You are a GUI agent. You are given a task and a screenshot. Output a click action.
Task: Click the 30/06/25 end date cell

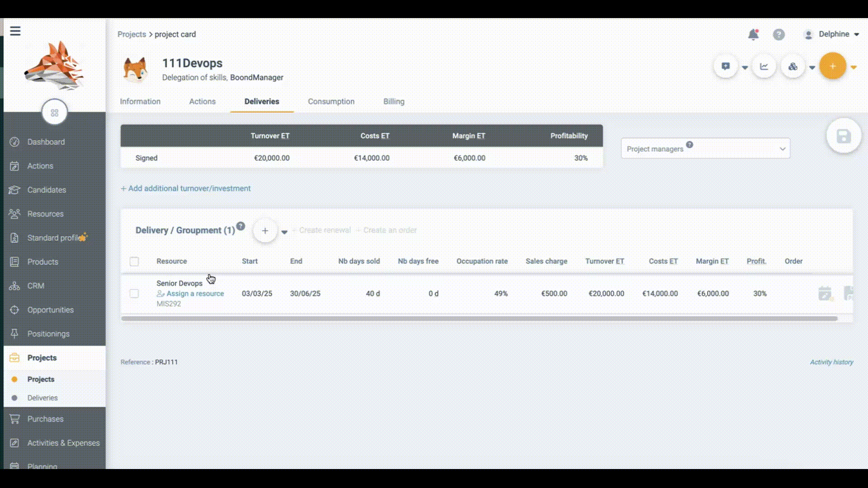pos(305,294)
